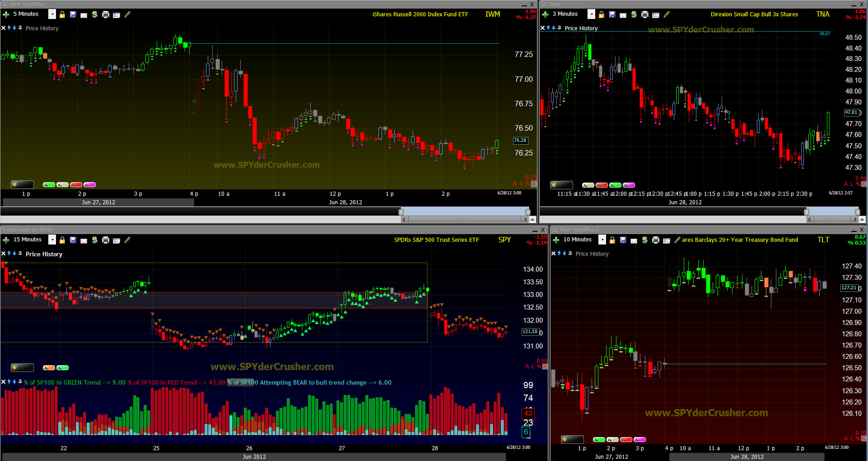Image resolution: width=868 pixels, height=461 pixels.
Task: Click the envelope email icon in IWM chart
Action: point(84,15)
